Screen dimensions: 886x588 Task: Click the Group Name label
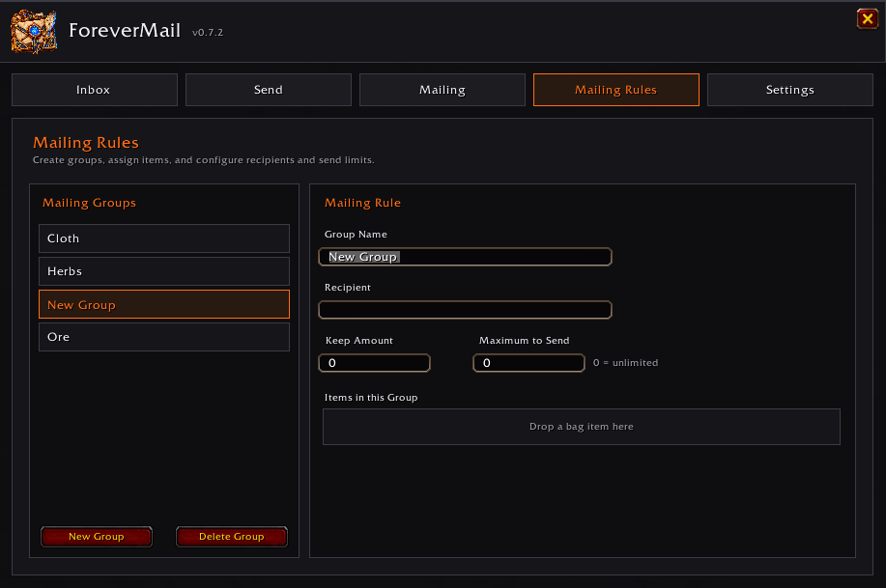point(356,235)
